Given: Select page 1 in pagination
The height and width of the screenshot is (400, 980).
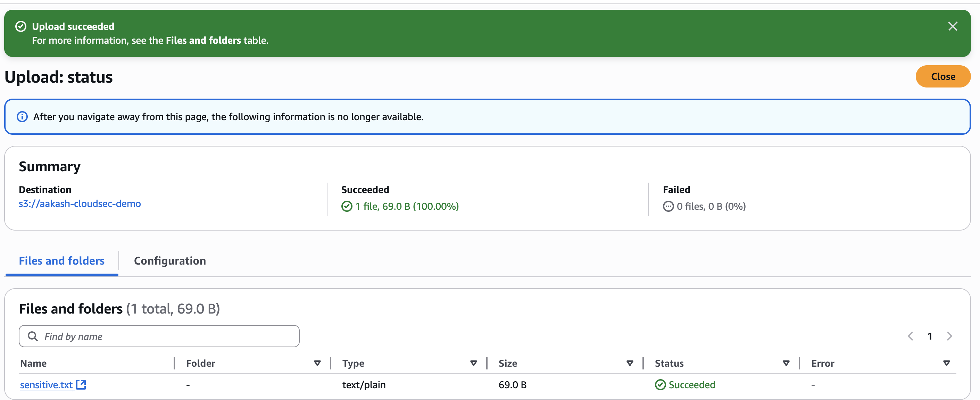Looking at the screenshot, I should click(929, 336).
